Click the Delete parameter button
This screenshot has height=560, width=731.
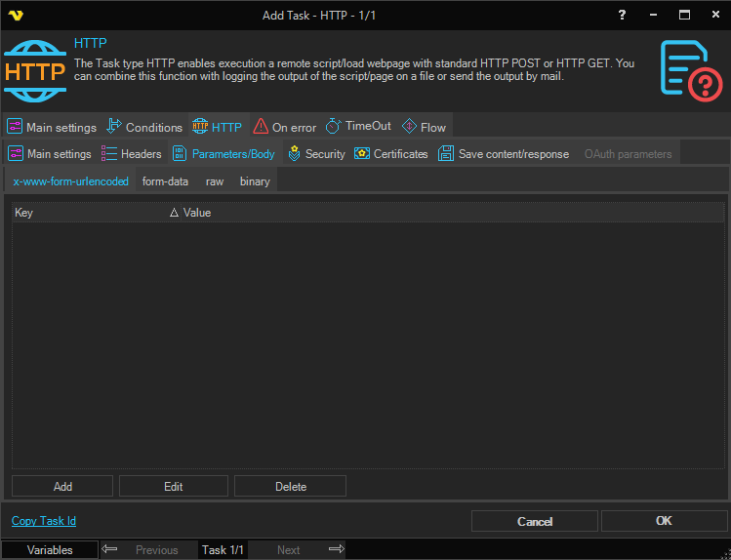point(291,487)
